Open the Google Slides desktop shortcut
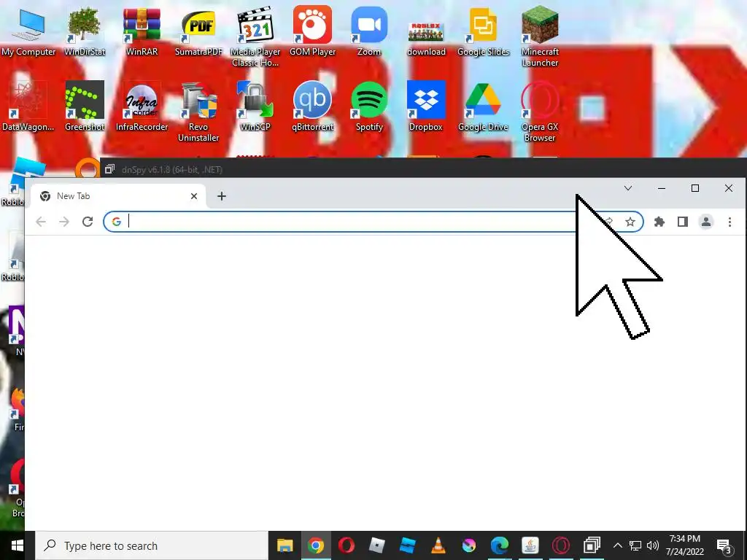 (483, 31)
